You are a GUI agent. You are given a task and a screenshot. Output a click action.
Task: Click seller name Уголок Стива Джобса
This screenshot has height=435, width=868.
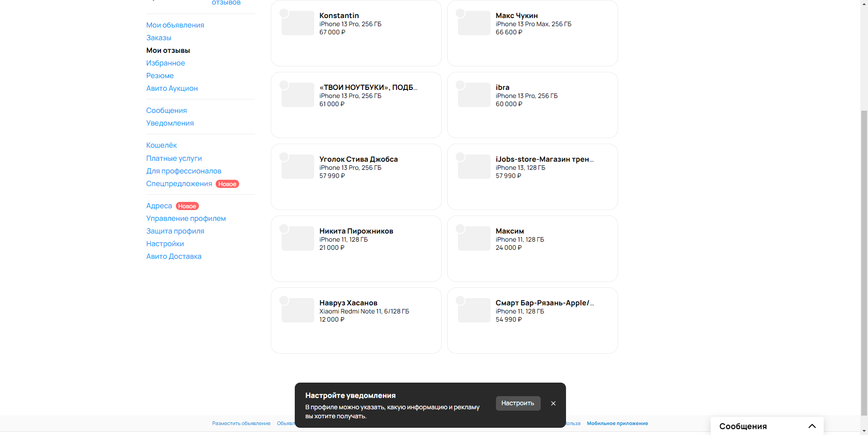click(359, 159)
